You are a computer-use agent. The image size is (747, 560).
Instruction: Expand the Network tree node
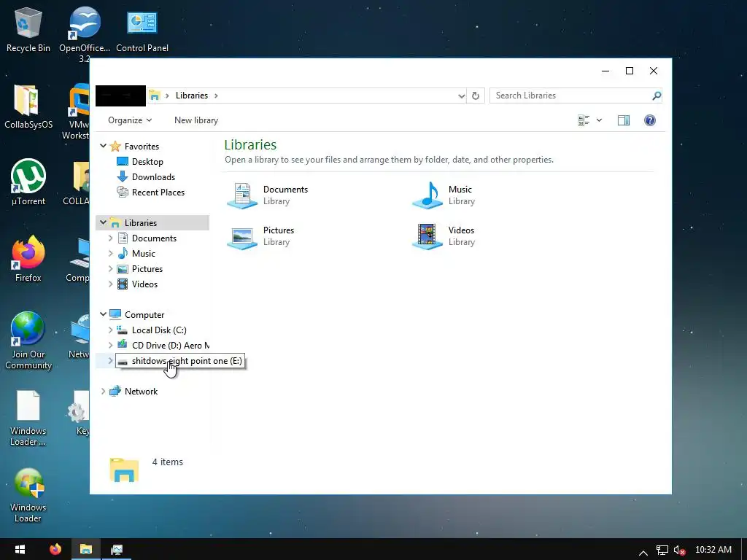click(x=103, y=391)
